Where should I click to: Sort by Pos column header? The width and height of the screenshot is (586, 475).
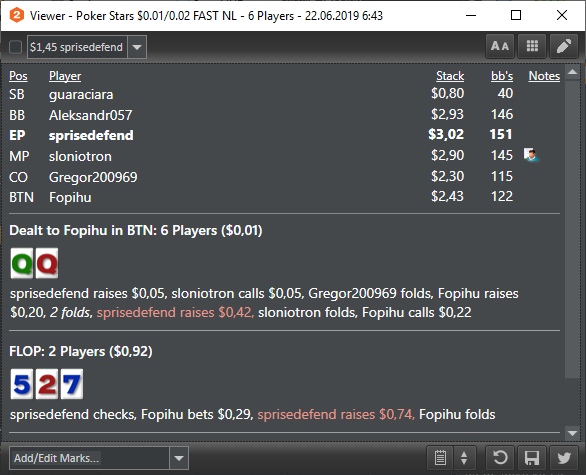coord(18,76)
